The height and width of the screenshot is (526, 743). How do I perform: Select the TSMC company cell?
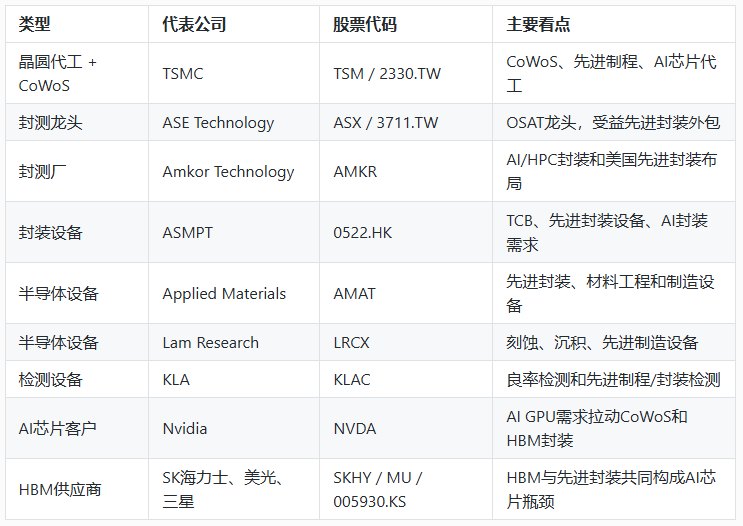[x=234, y=73]
